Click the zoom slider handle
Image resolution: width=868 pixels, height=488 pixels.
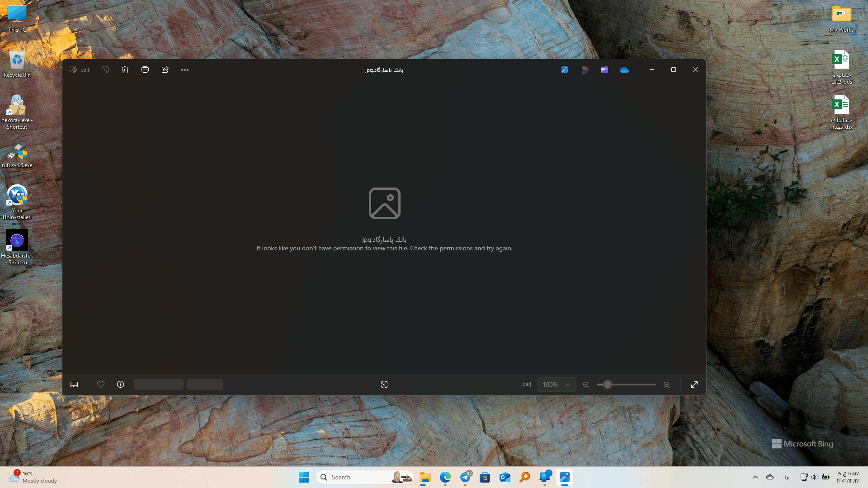(x=608, y=385)
